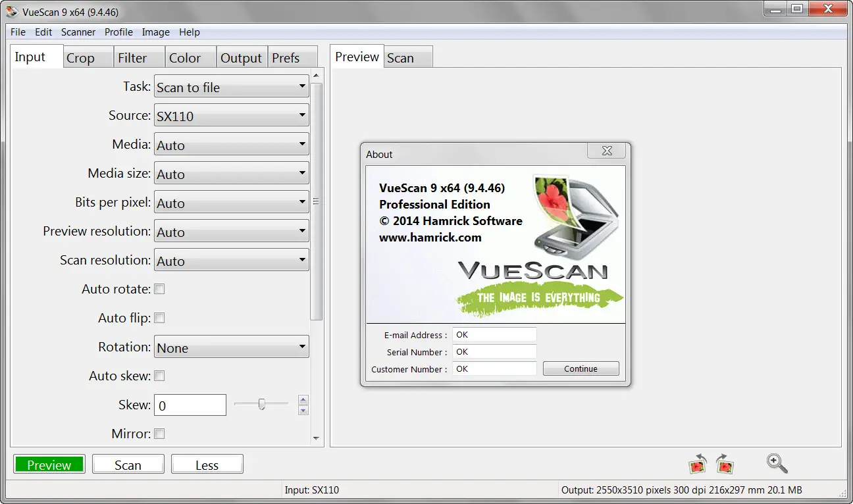Click the zoom in magnifier icon

[777, 463]
